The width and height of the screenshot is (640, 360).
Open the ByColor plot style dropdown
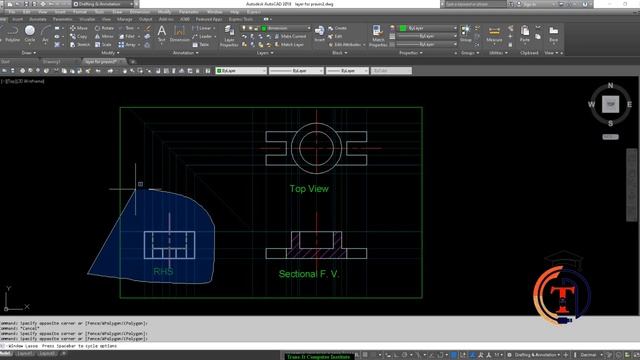coord(391,71)
